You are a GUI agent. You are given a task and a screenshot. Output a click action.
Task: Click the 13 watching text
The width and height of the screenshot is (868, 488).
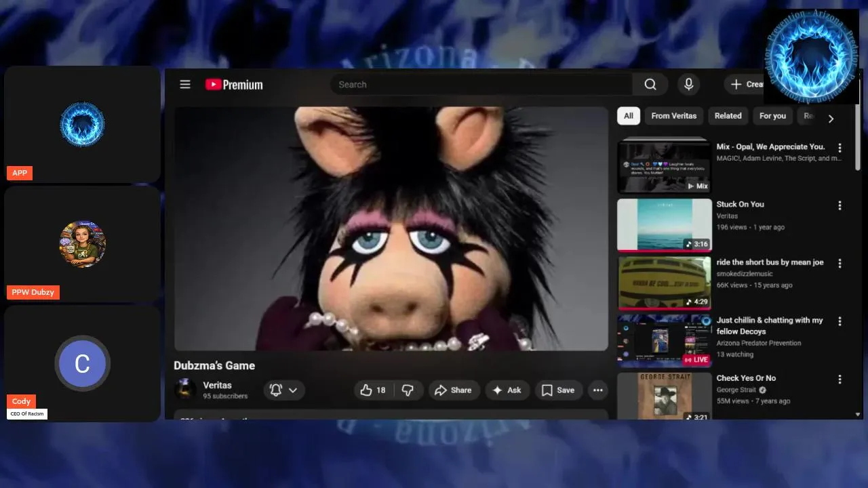click(x=735, y=354)
